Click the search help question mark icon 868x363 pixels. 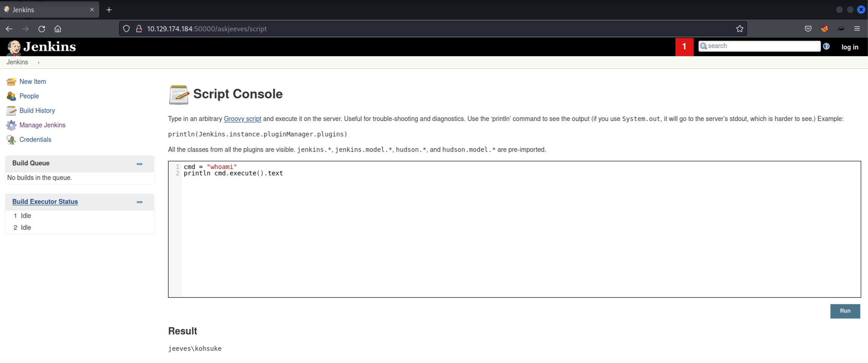[826, 46]
